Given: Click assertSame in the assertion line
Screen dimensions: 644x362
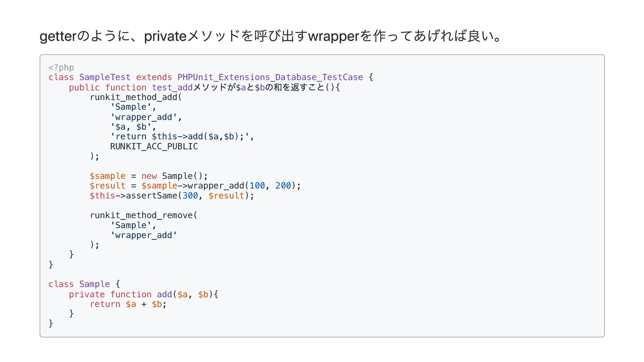Looking at the screenshot, I should (151, 196).
